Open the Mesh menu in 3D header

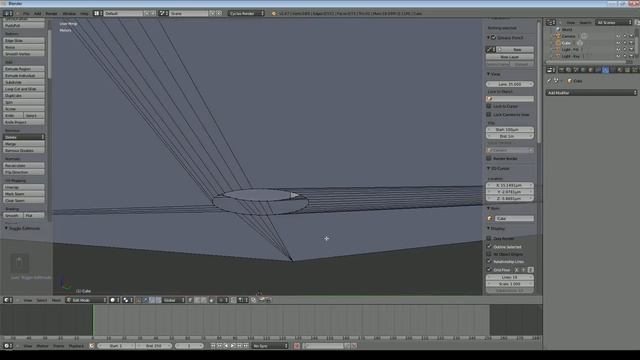pyautogui.click(x=56, y=300)
